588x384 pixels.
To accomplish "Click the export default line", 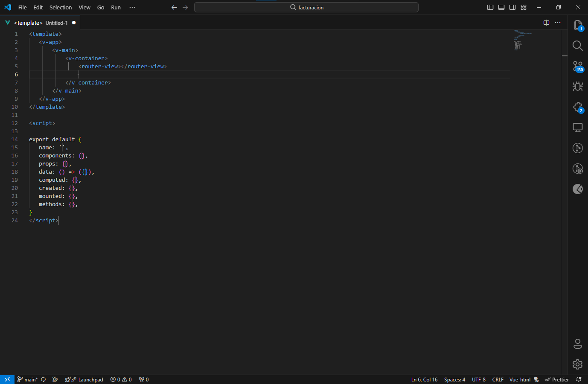I will pos(55,139).
